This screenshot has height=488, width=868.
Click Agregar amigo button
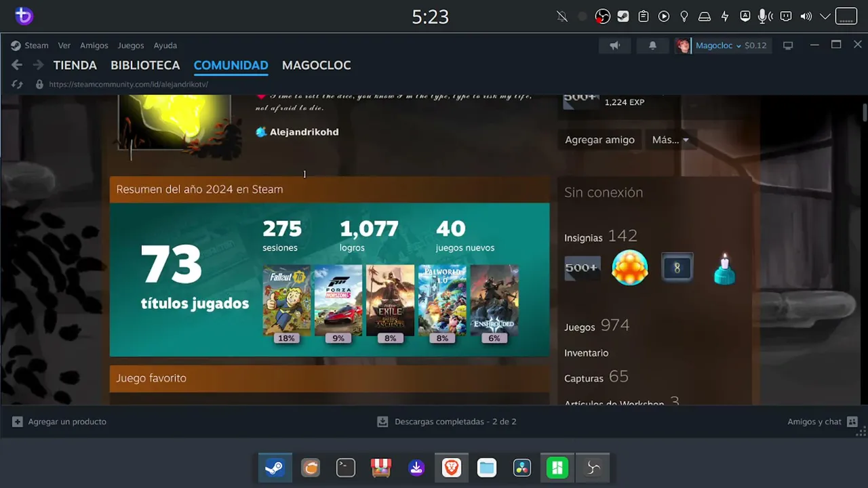point(600,140)
